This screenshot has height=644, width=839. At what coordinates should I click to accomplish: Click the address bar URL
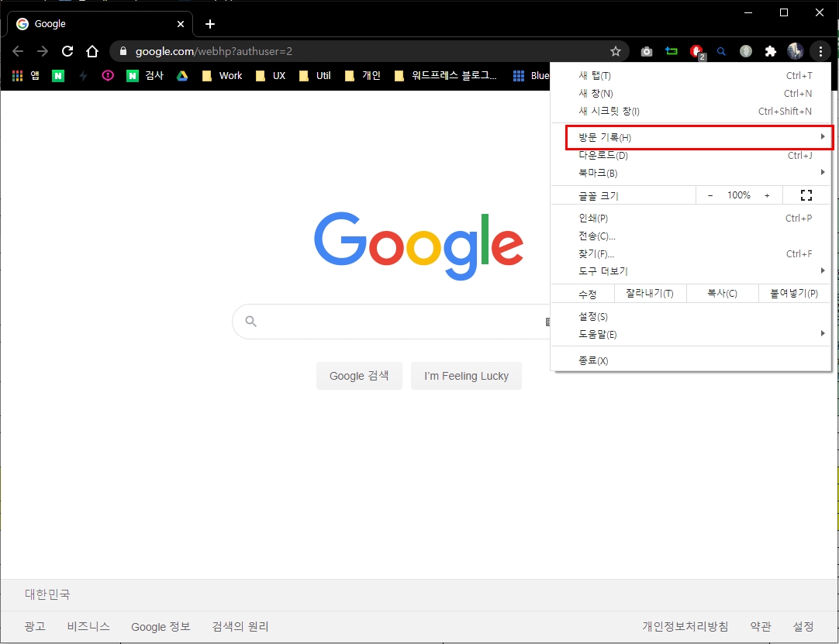[x=213, y=51]
